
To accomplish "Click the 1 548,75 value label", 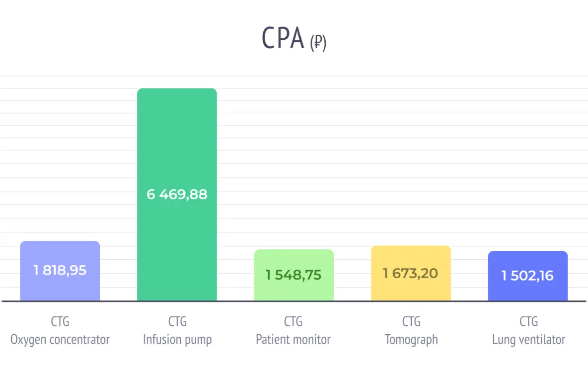I will 294,275.
